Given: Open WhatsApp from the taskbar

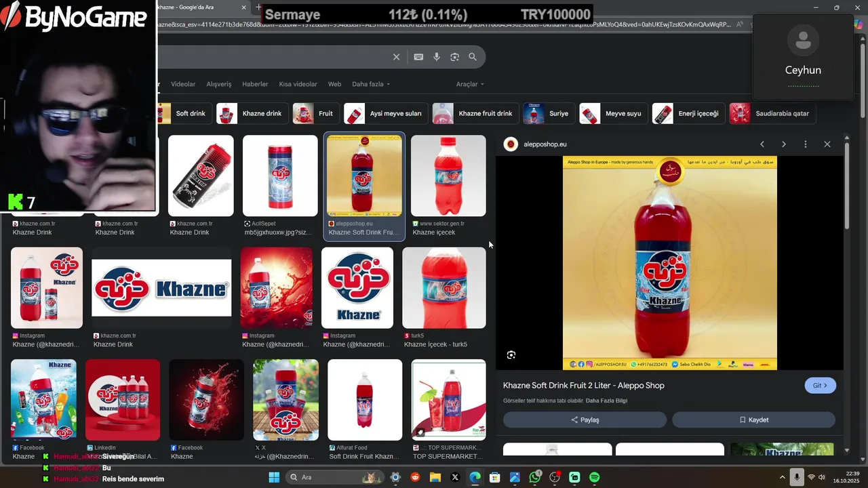Looking at the screenshot, I should click(x=535, y=477).
